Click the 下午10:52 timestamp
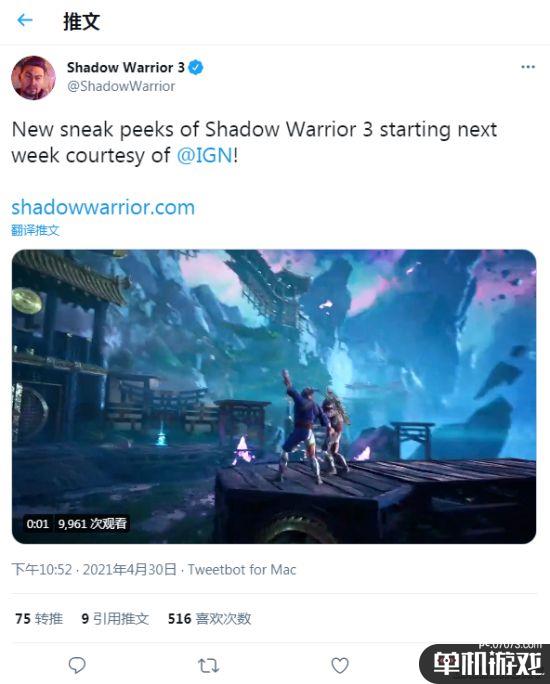This screenshot has height=684, width=550. tap(42, 570)
